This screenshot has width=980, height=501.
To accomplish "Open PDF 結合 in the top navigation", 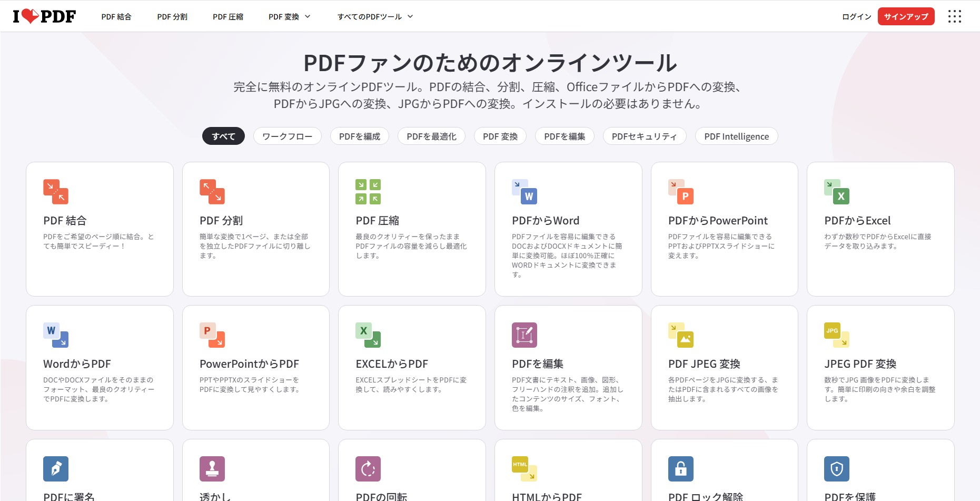I will [x=116, y=17].
